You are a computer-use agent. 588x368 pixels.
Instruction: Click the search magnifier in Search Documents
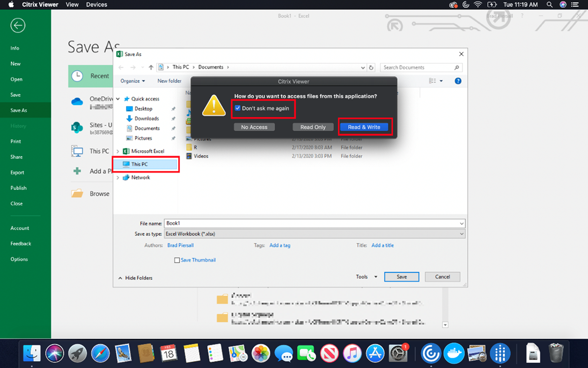coord(456,67)
